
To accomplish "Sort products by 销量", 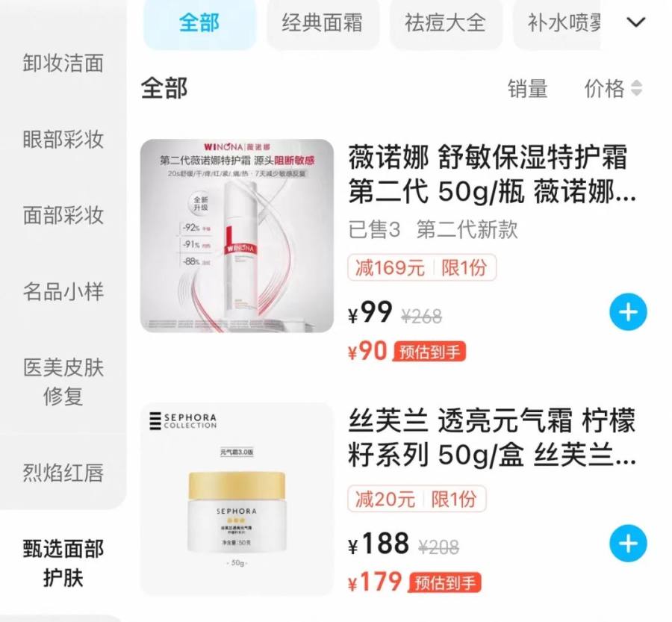I will (528, 88).
